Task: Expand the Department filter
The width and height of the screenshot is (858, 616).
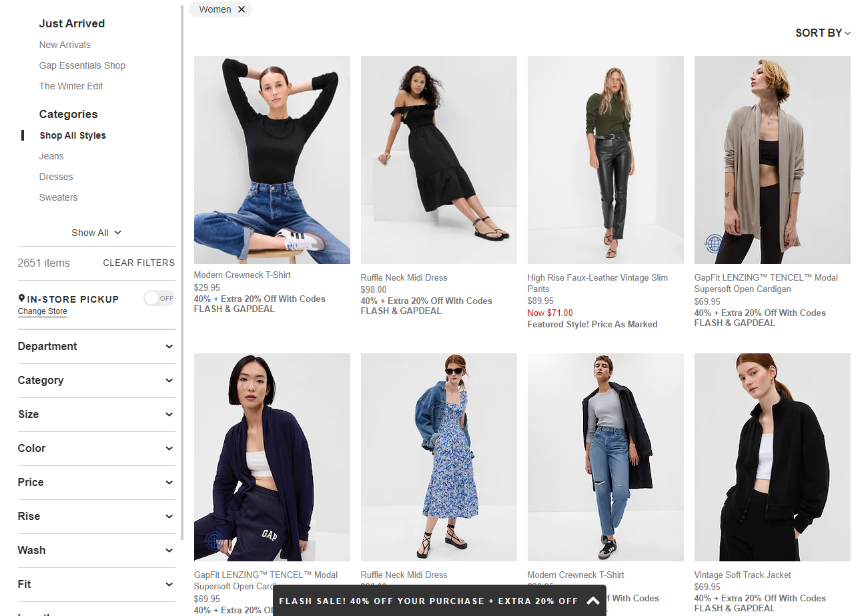Action: [96, 347]
